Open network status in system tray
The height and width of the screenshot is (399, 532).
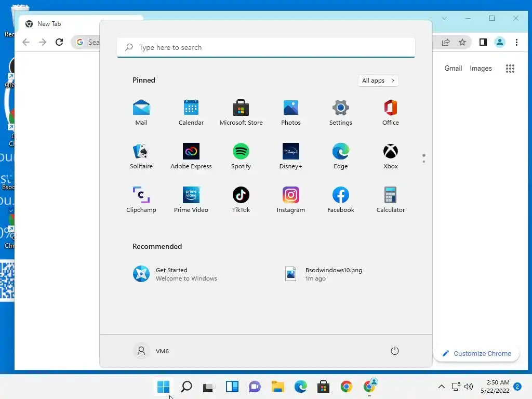[456, 387]
